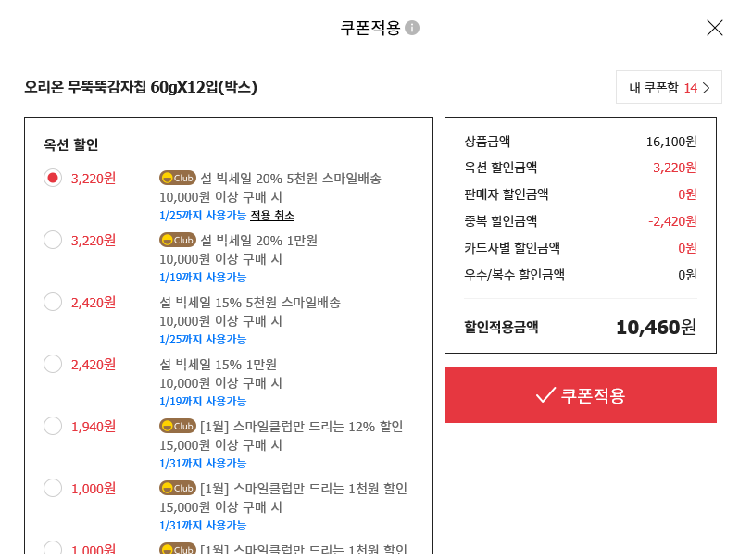
Task: Select the 설 빅세일 20% 1만원 radio option
Action: point(53,240)
